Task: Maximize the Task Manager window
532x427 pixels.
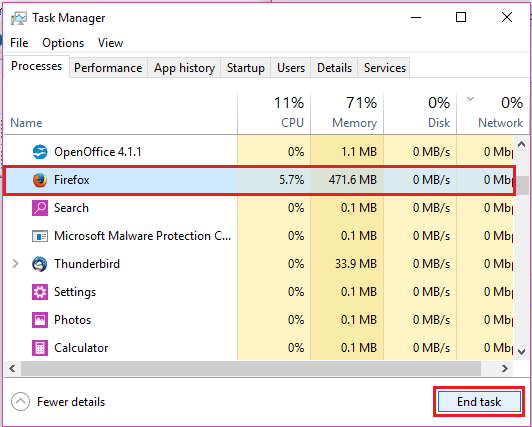Action: (x=461, y=17)
